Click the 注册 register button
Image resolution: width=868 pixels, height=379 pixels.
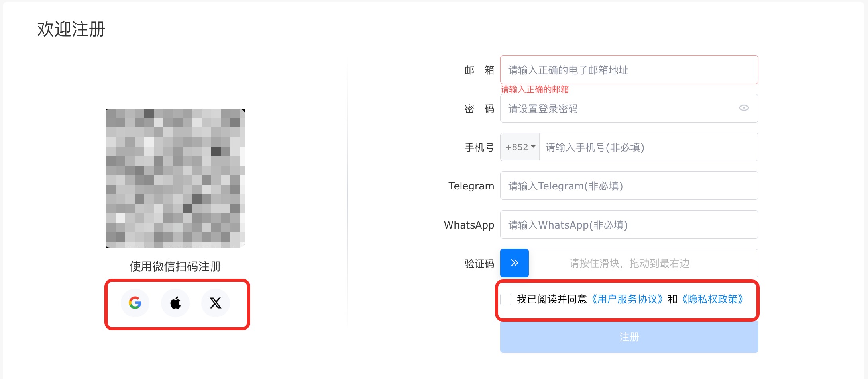pyautogui.click(x=629, y=337)
